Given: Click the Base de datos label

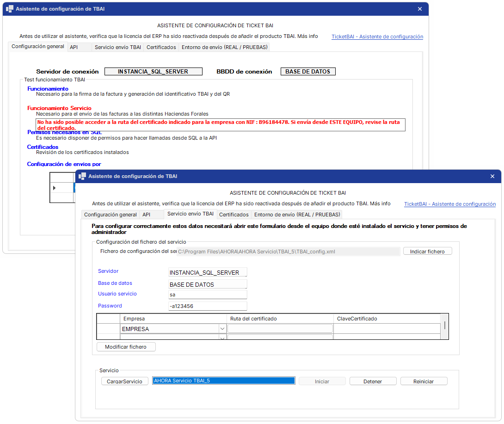Looking at the screenshot, I should [115, 283].
